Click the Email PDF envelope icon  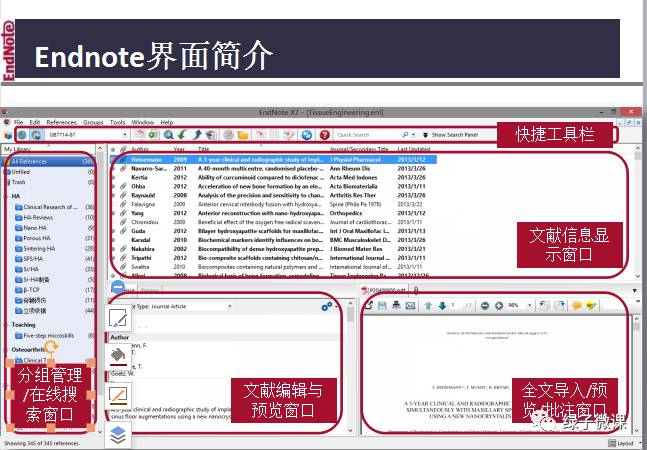[410, 306]
